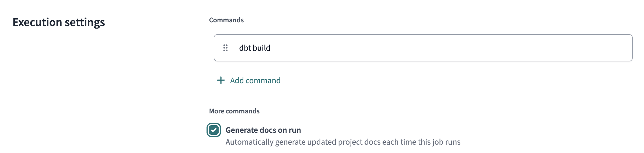Click the word 'build' in the command
The height and width of the screenshot is (153, 644).
coord(261,48)
